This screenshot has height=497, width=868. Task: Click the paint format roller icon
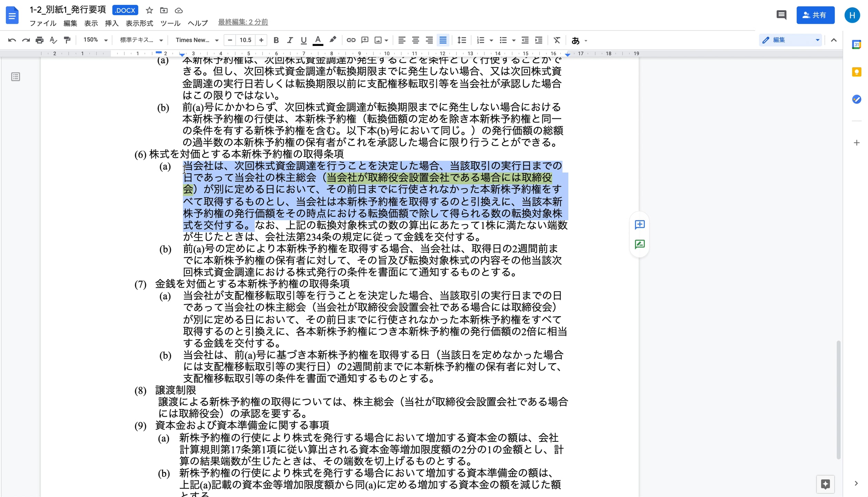click(x=67, y=40)
